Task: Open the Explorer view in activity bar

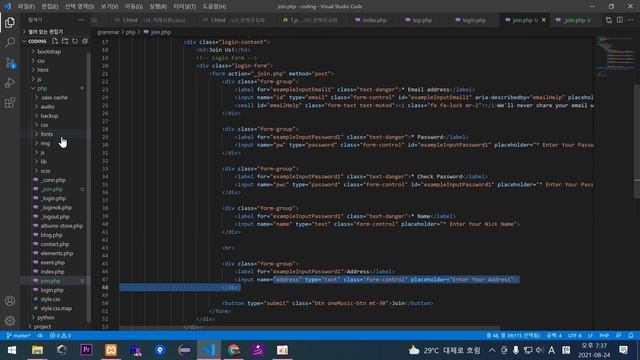Action: (10, 22)
